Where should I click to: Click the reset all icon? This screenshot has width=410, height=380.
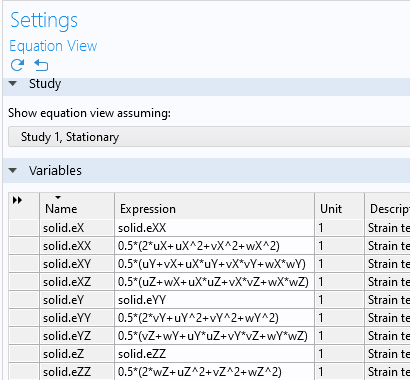41,65
